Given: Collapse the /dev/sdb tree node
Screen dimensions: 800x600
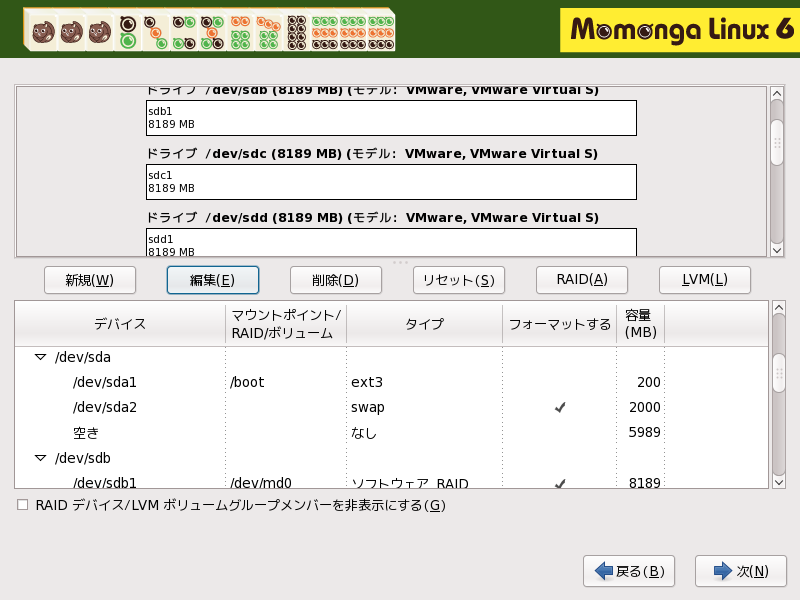Looking at the screenshot, I should (40, 458).
